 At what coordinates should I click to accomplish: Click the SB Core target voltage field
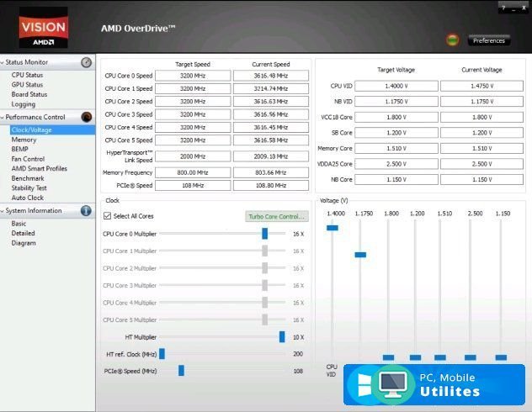coord(396,133)
